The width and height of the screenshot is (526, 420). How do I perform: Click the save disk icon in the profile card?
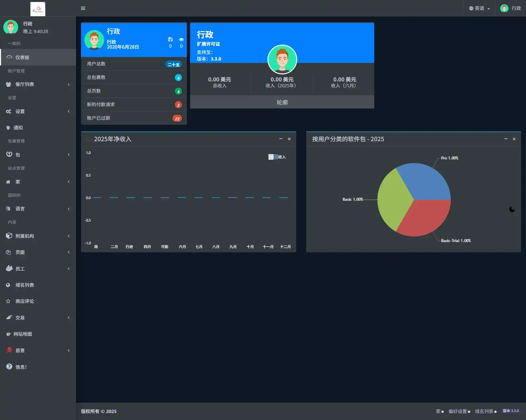click(x=170, y=39)
